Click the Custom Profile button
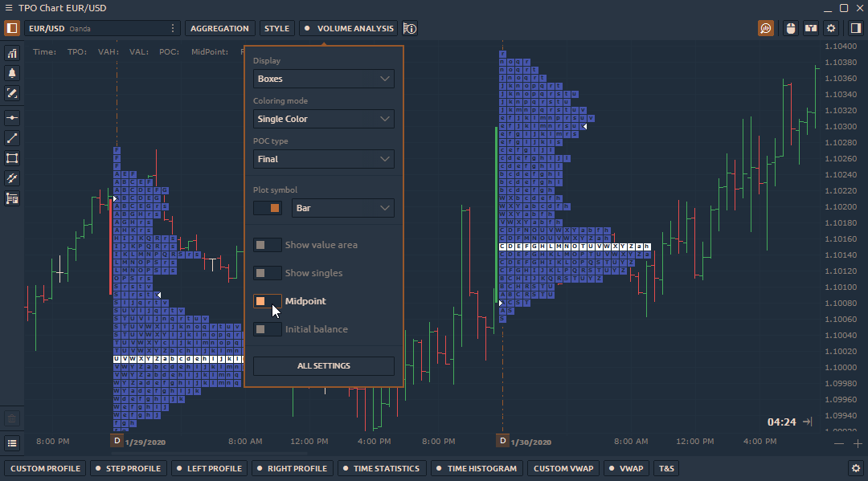The image size is (868, 481). tap(45, 468)
